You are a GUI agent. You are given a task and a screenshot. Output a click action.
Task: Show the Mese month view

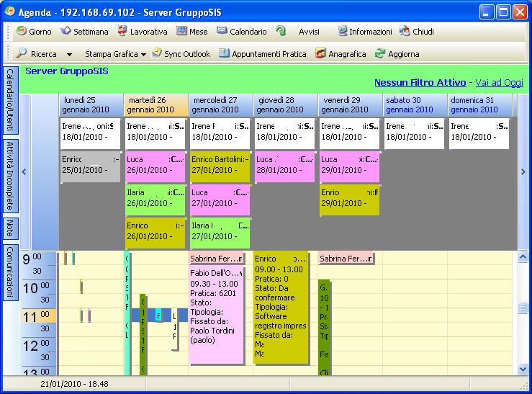click(x=192, y=32)
